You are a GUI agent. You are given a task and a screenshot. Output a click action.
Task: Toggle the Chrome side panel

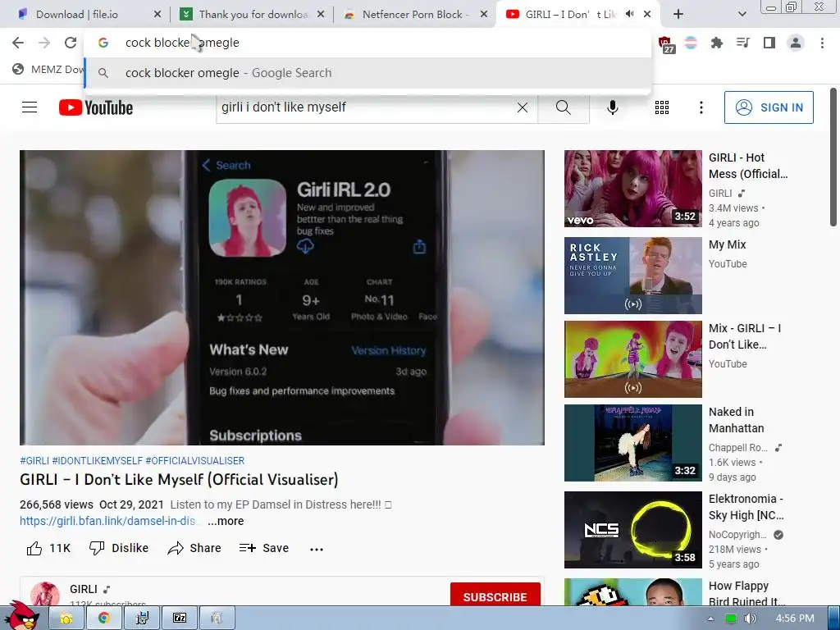(769, 43)
